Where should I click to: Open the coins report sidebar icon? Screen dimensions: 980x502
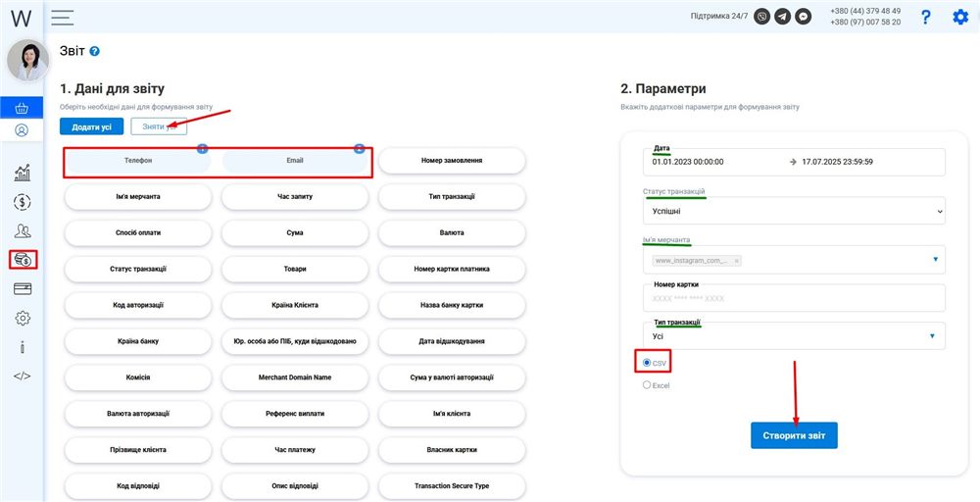[24, 260]
